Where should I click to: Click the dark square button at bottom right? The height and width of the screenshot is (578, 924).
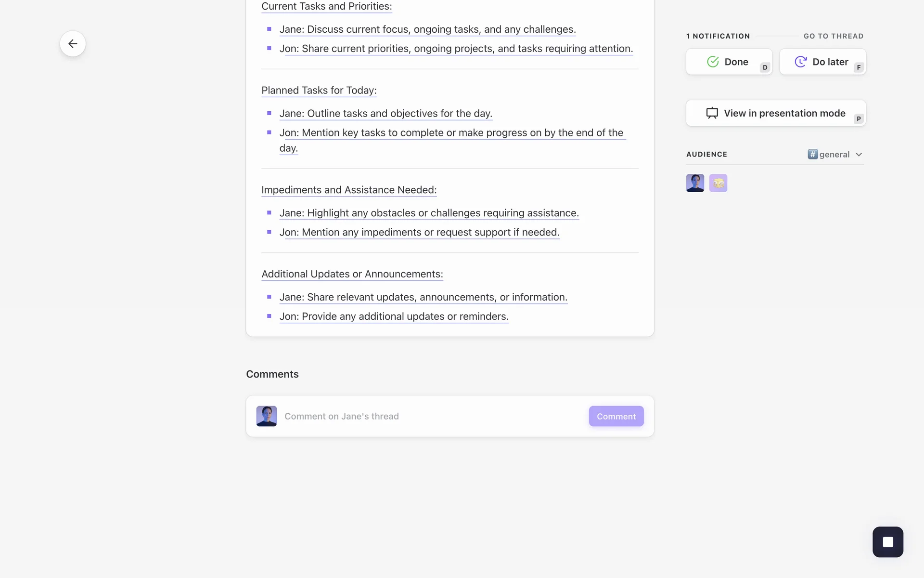coord(887,542)
